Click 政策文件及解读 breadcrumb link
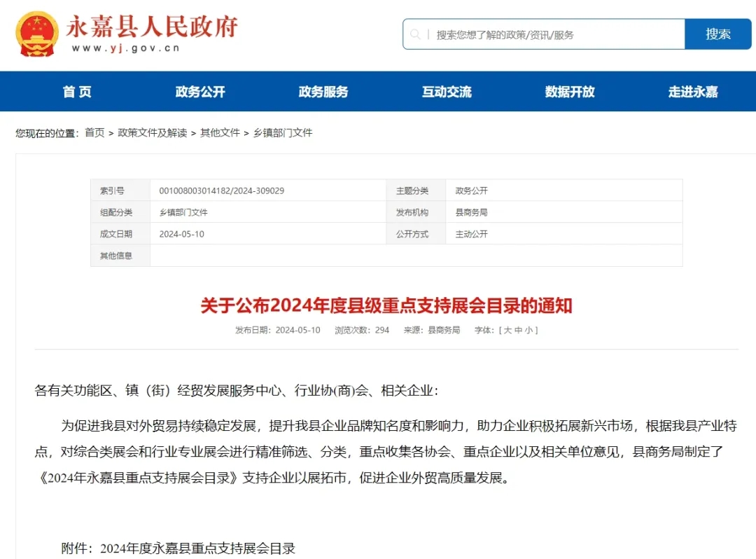The width and height of the screenshot is (756, 559). pos(152,132)
